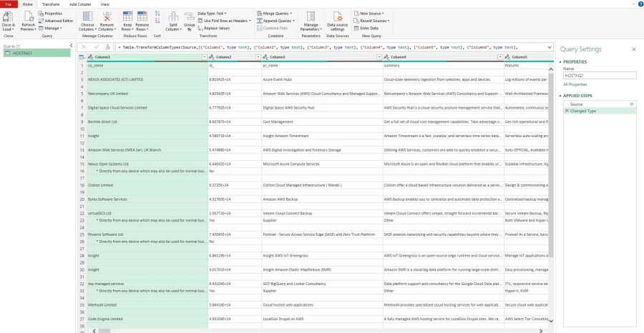Click the Enter Data button
The height and width of the screenshot is (333, 644).
pyautogui.click(x=366, y=29)
